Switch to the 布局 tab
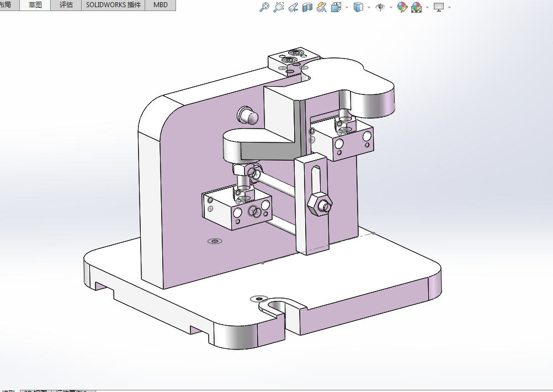Viewport: 553px width, 392px height. 8,5
